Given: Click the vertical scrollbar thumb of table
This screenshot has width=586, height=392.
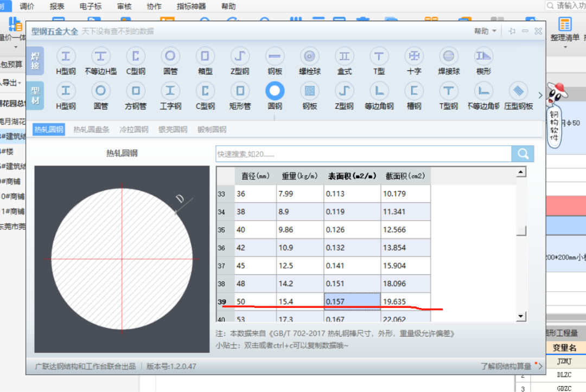Looking at the screenshot, I should 521,231.
